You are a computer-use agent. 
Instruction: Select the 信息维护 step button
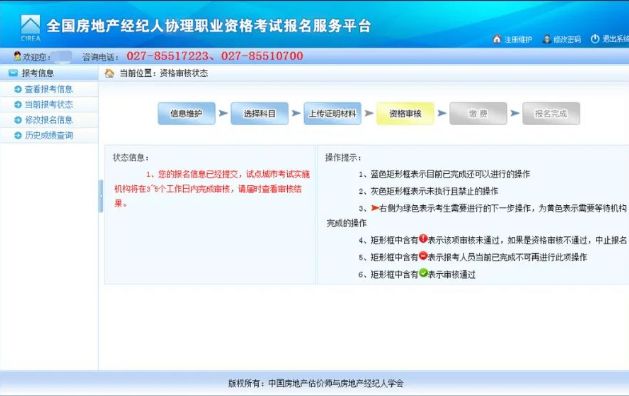click(x=186, y=114)
